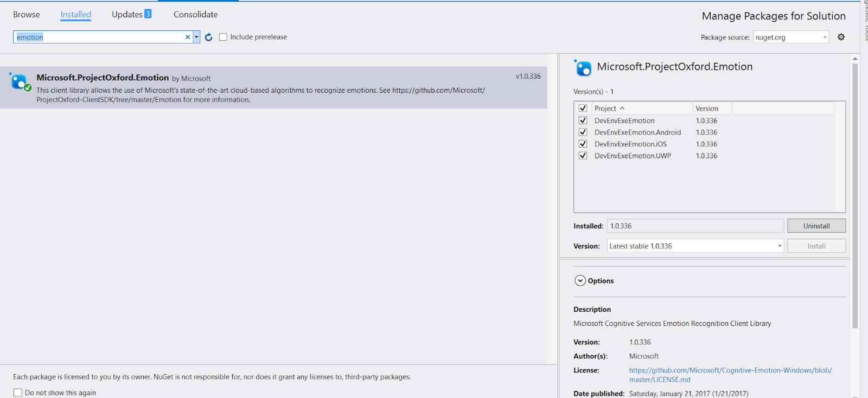
Task: Open the search history dropdown arrow
Action: click(196, 37)
